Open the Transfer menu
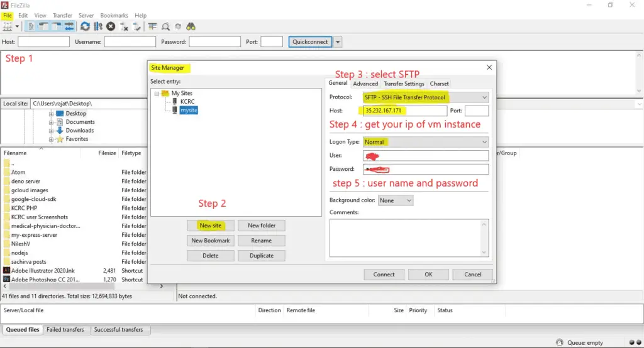The height and width of the screenshot is (348, 644). coord(62,15)
